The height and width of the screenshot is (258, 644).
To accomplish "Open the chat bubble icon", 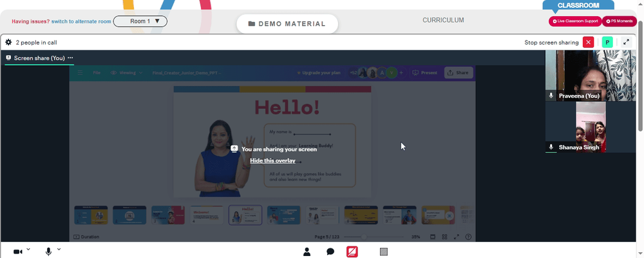I will 330,252.
